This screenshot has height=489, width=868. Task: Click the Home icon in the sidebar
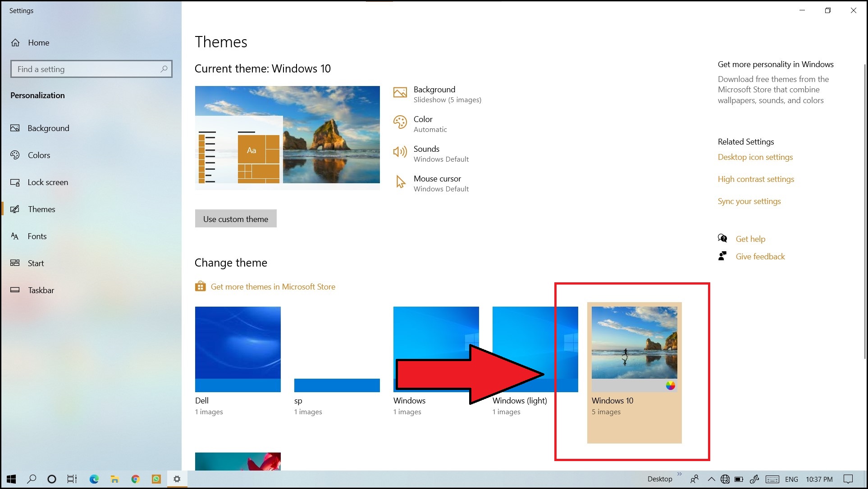point(15,43)
